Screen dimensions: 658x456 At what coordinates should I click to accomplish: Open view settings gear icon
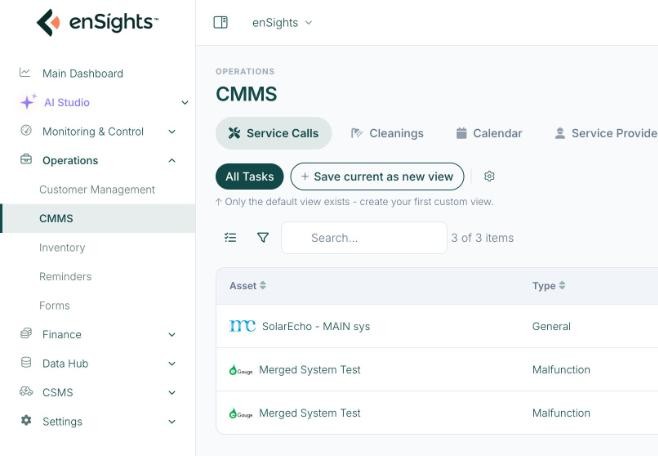click(489, 176)
